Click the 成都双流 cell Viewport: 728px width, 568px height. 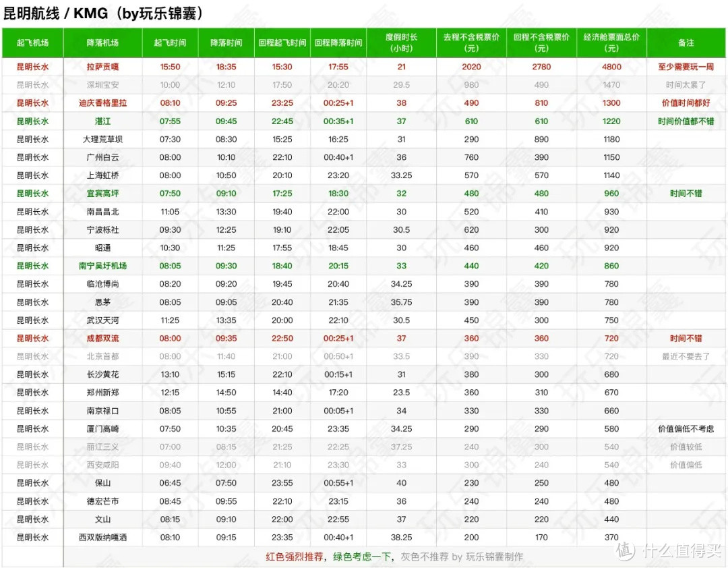[102, 339]
